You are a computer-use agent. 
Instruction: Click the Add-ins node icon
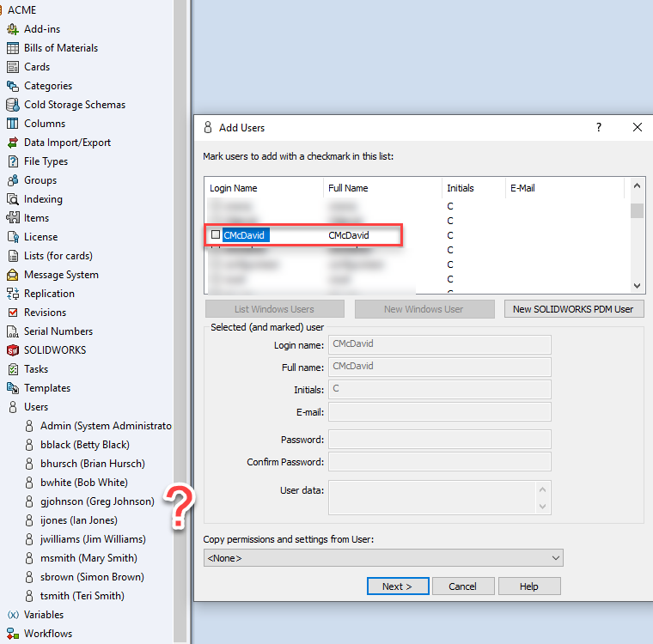pos(13,29)
